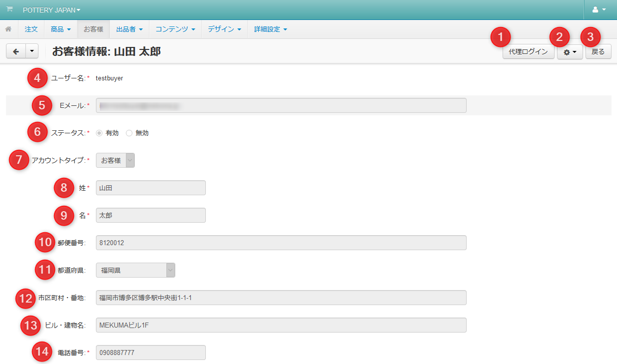Open the gear settings menu
This screenshot has height=364, width=617.
[x=570, y=52]
